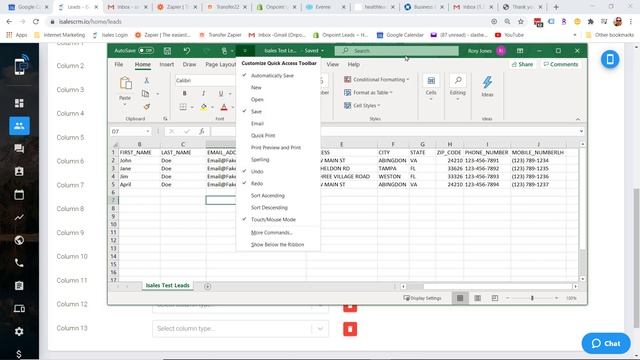Click the Cells icon in the ribbon
The width and height of the screenshot is (640, 360).
click(431, 81)
